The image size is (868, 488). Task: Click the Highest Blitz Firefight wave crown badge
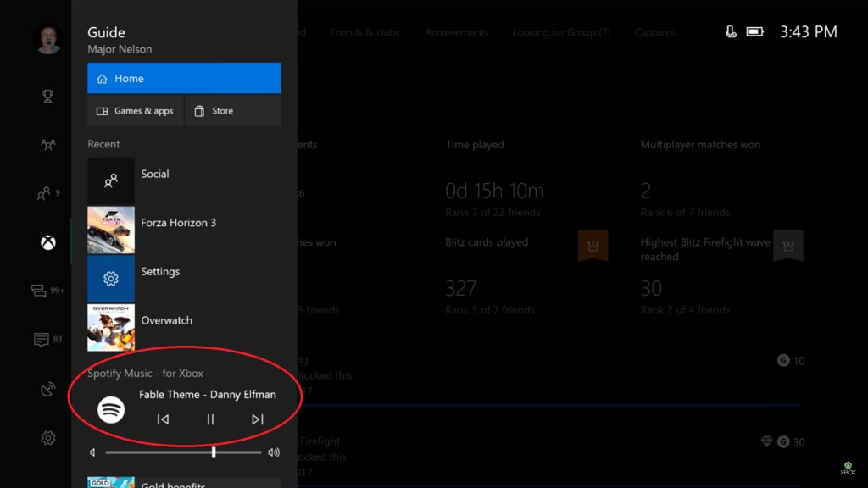point(788,246)
